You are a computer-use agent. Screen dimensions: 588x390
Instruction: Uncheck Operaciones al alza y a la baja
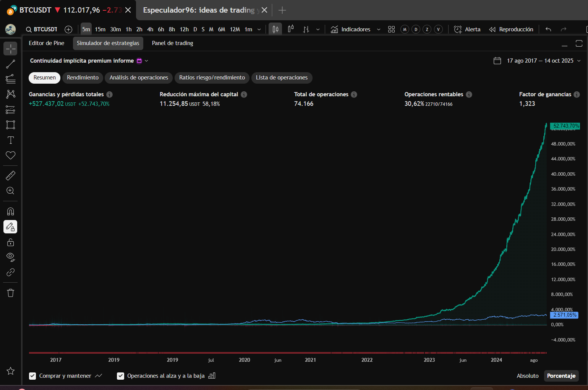pos(120,376)
